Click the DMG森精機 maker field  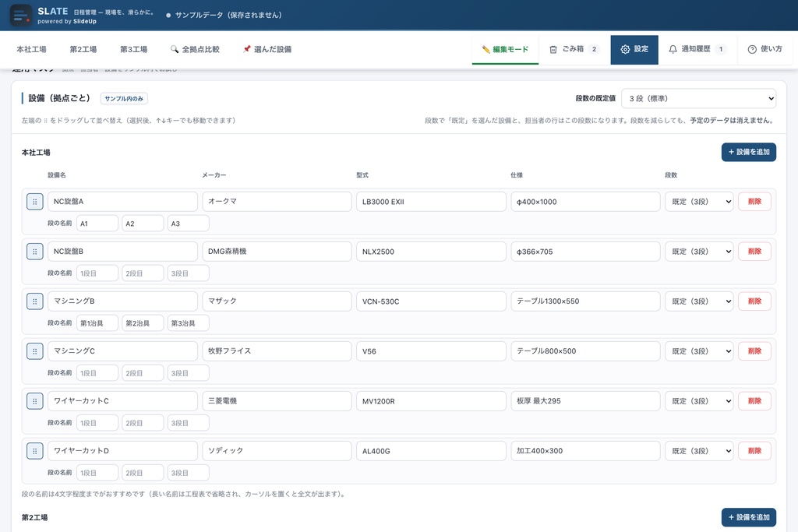click(277, 252)
